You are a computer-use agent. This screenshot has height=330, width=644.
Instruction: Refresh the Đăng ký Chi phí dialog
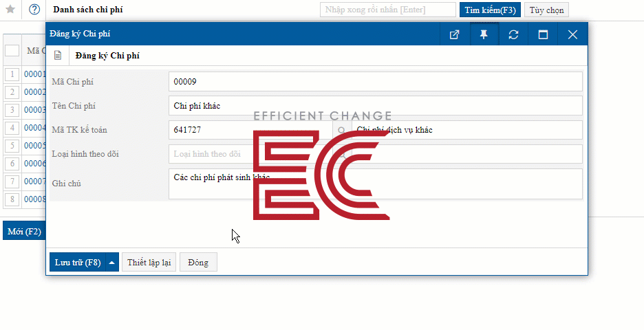click(x=513, y=34)
